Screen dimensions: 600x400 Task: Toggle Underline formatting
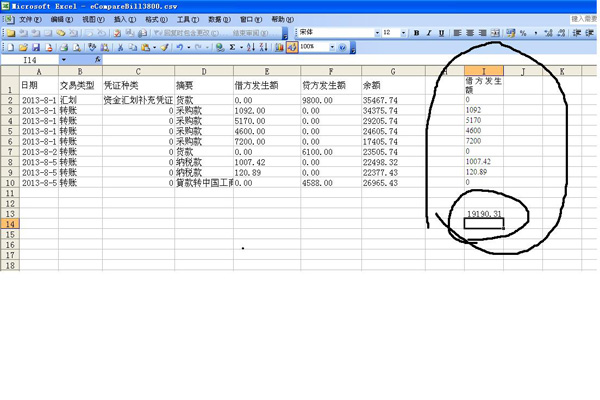tap(442, 33)
